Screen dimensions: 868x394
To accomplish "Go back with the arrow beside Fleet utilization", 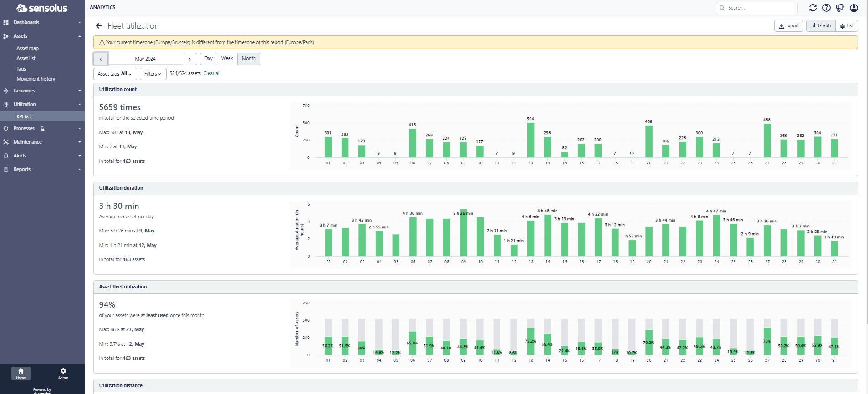I will 99,26.
